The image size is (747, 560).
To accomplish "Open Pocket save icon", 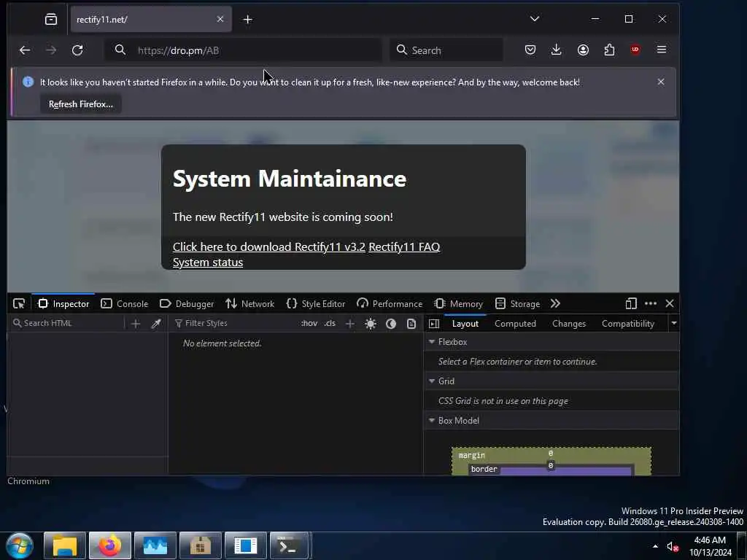I will click(x=530, y=50).
